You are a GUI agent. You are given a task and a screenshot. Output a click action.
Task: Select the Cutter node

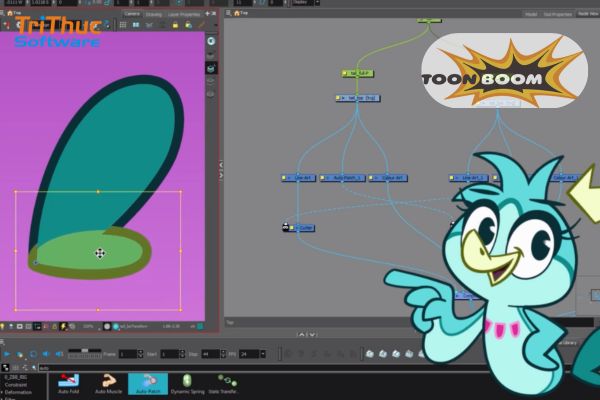tap(302, 228)
